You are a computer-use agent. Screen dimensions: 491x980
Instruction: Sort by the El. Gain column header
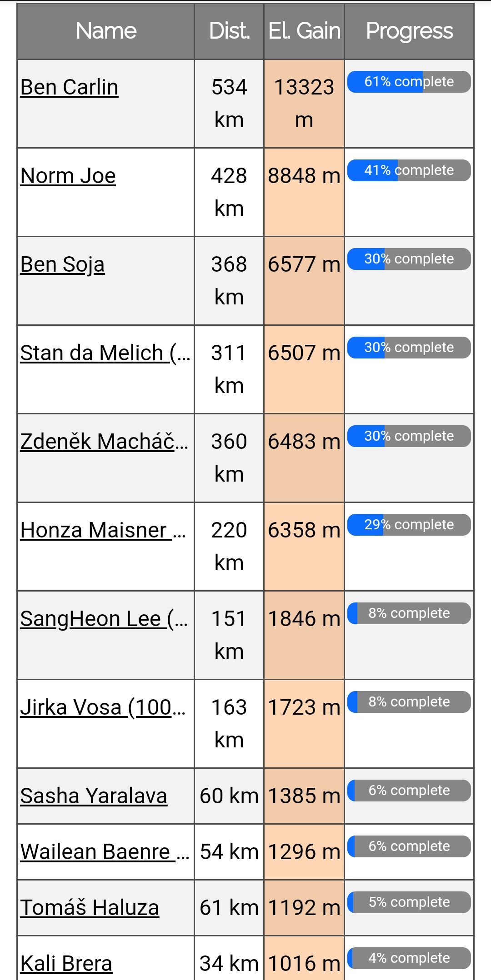pyautogui.click(x=304, y=31)
